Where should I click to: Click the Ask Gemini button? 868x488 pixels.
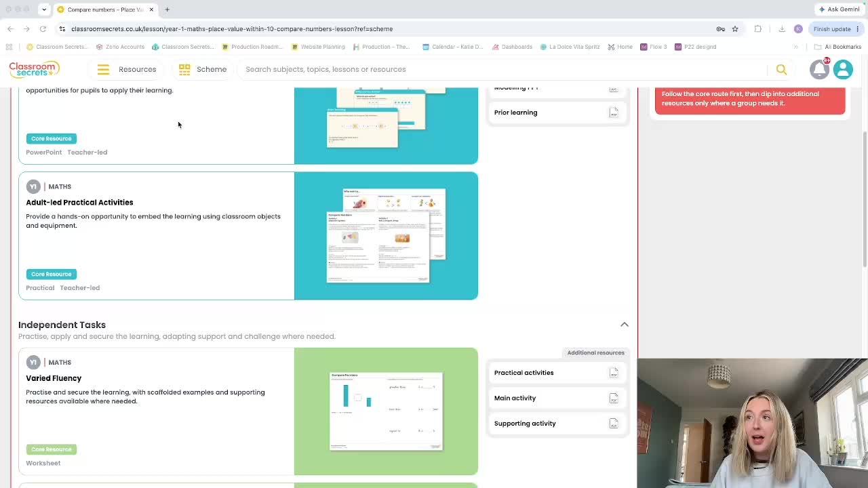[839, 9]
